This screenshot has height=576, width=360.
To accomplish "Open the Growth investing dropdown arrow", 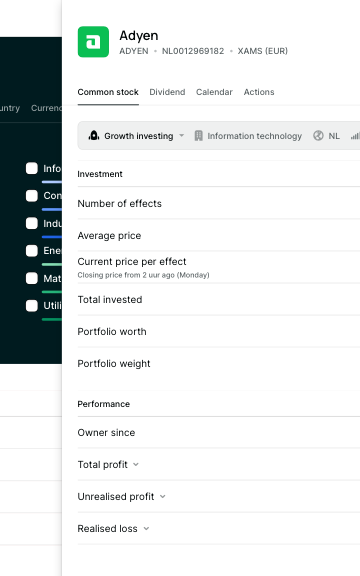I will click(181, 136).
